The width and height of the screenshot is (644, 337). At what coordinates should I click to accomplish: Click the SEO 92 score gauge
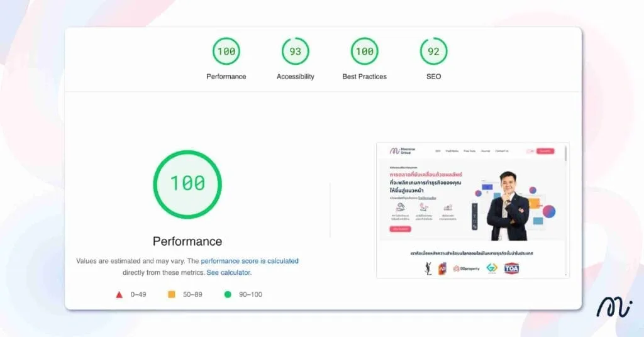(x=434, y=52)
